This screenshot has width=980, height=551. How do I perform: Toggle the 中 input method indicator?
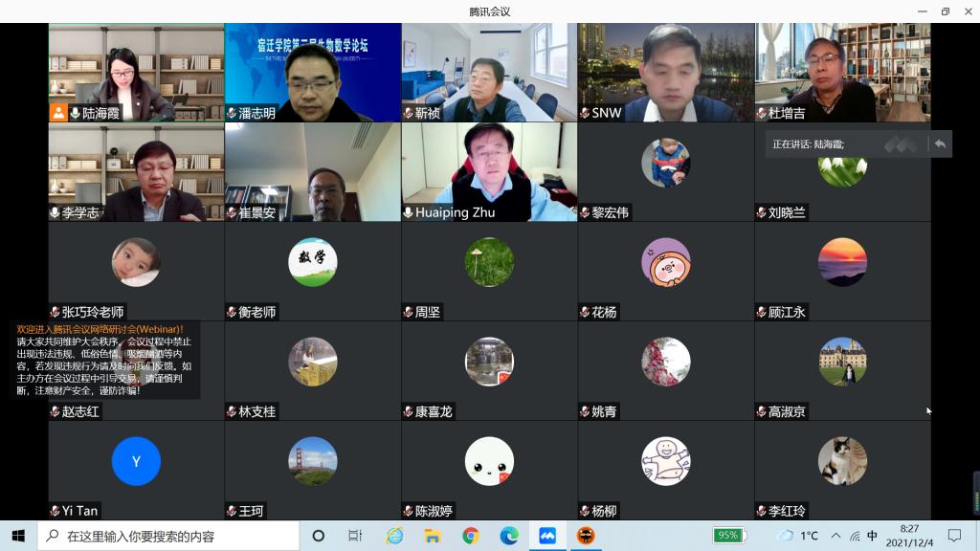[872, 536]
